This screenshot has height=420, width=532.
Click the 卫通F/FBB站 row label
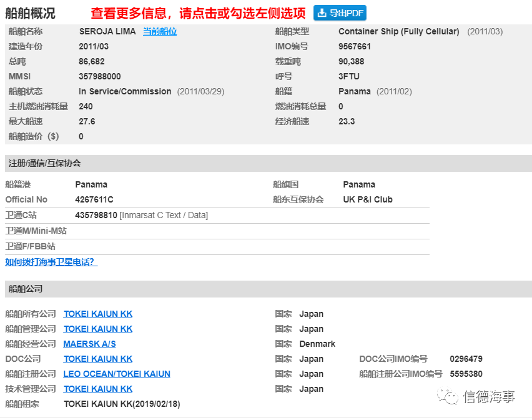(30, 246)
